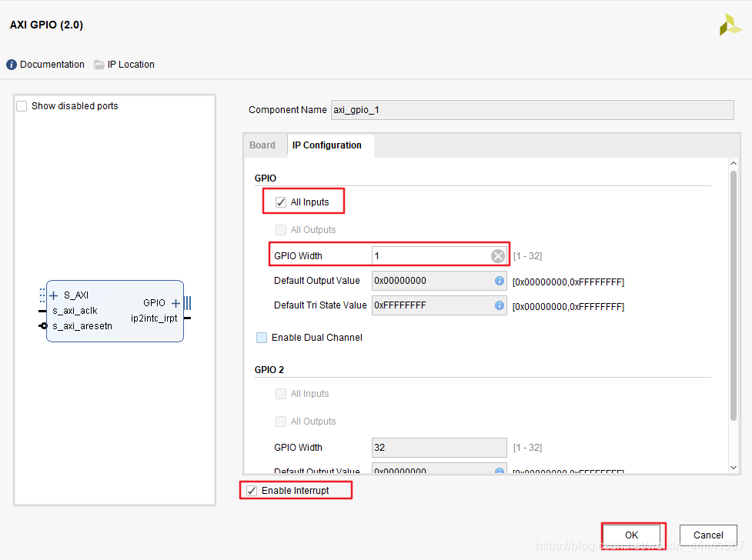
Task: Clear the GPIO Width field using the X icon
Action: (x=498, y=256)
